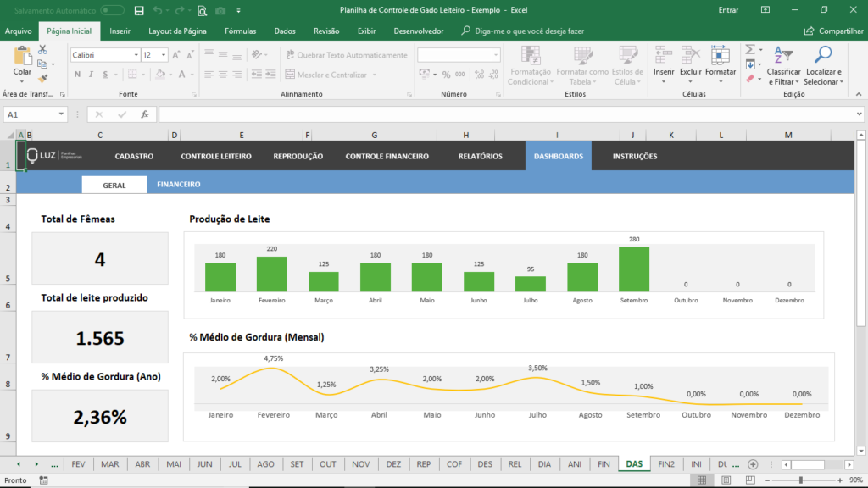This screenshot has width=868, height=488.
Task: Switch to the Fórmulas ribbon tab
Action: tap(240, 30)
